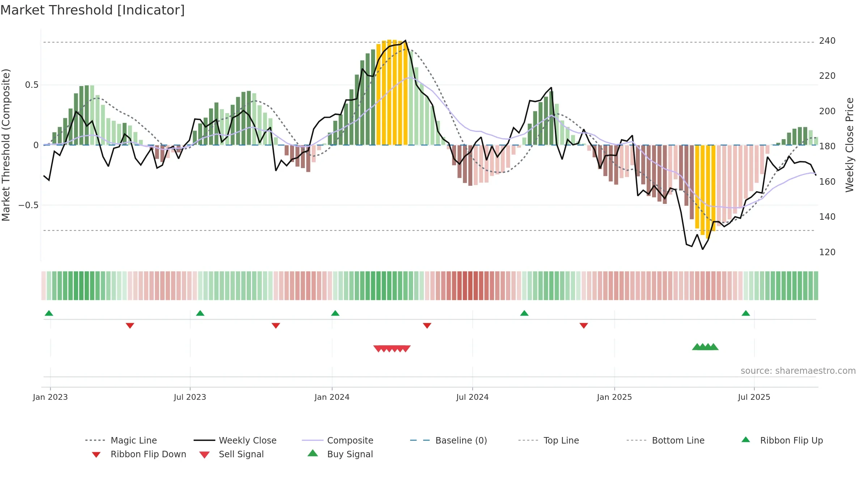Click the Ribbon Flip Up marker after Jul 2024
This screenshot has height=488, width=868.
524,313
